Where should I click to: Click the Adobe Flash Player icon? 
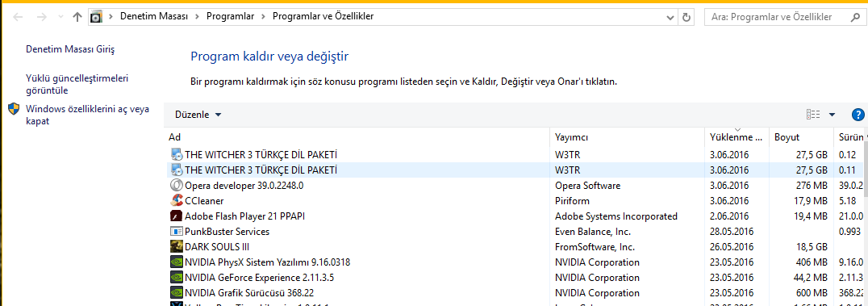tap(177, 216)
